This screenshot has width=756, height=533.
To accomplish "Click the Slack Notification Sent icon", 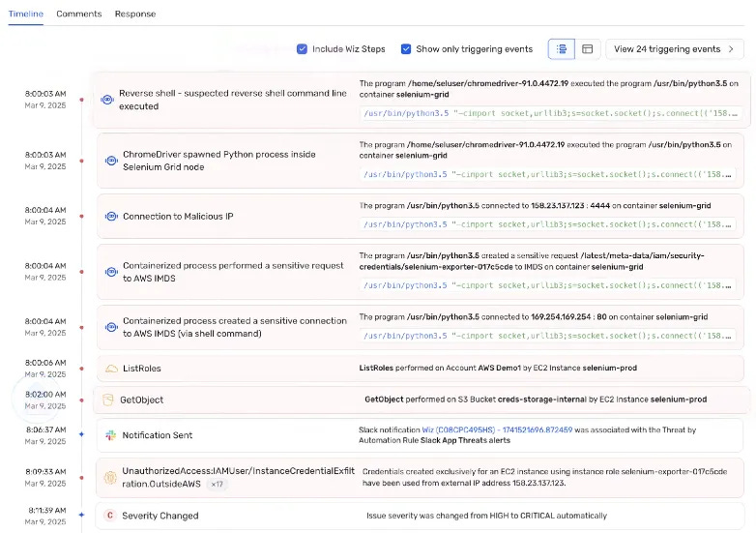I will pos(111,435).
